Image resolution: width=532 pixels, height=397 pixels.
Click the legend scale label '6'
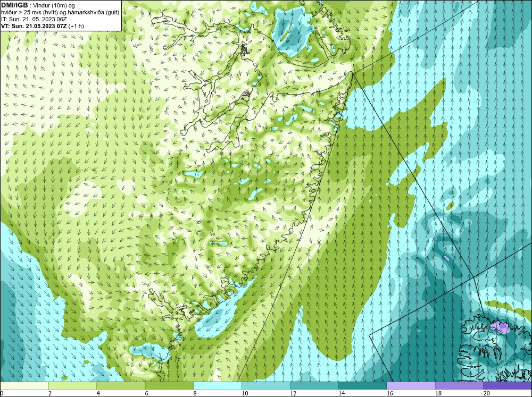[147, 393]
